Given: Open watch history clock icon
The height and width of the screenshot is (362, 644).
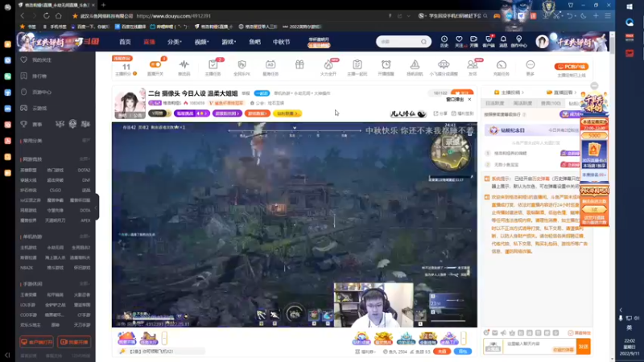Looking at the screenshot, I should [x=444, y=41].
